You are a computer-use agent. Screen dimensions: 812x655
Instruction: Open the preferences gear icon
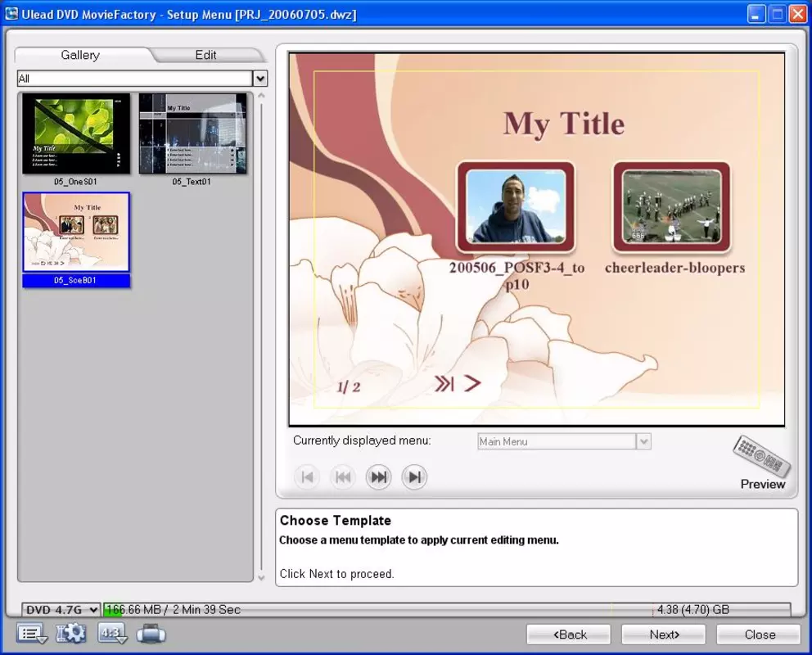pos(71,633)
